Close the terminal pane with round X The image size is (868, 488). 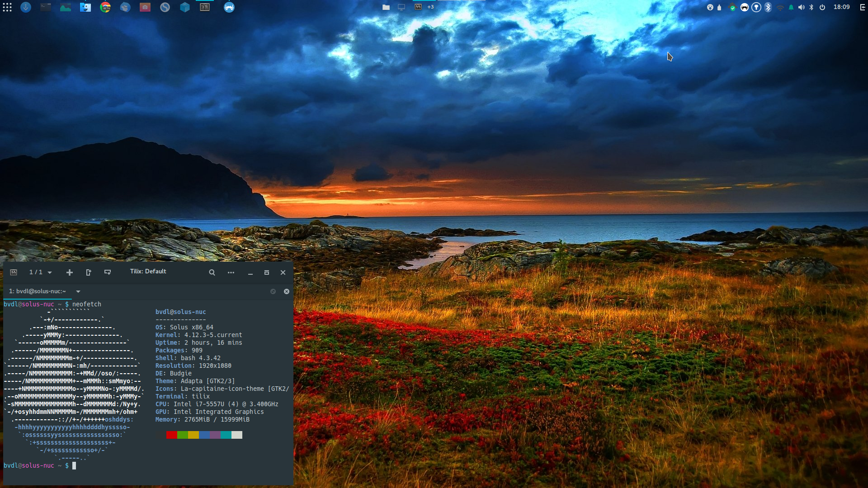287,291
